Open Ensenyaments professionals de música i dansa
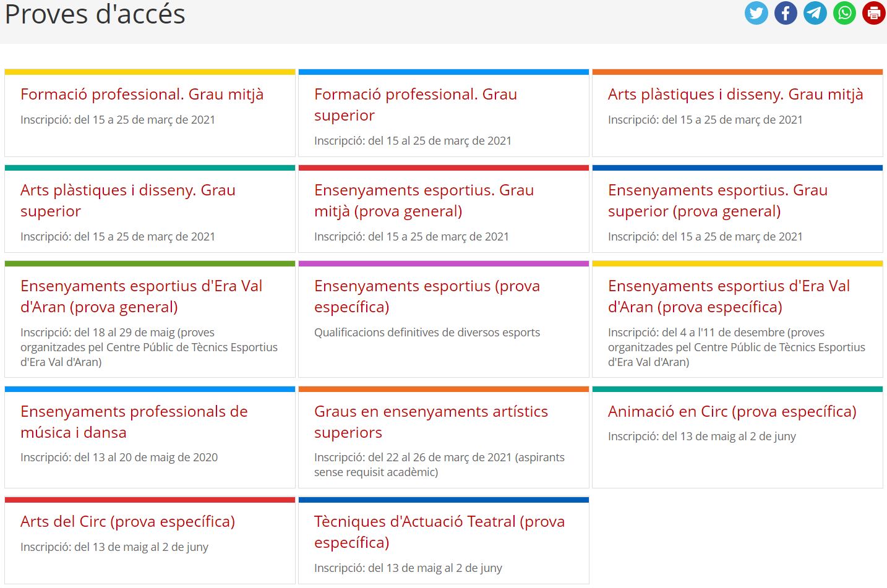 point(134,422)
